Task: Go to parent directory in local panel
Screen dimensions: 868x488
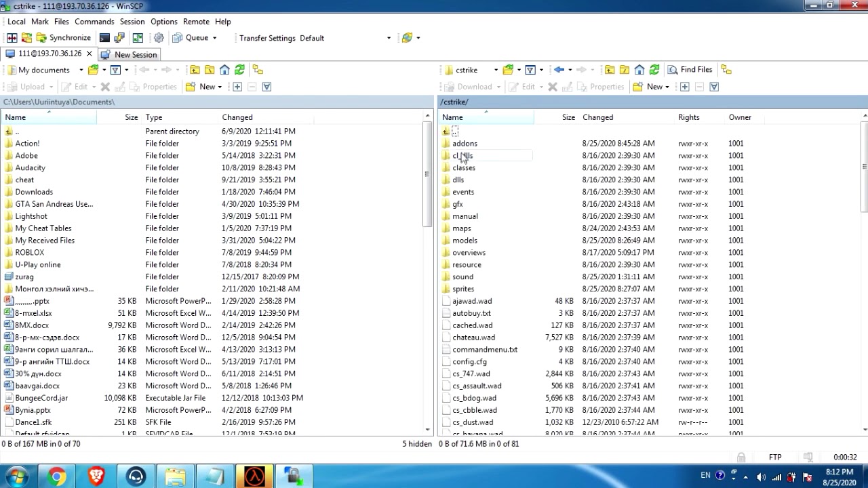Action: pos(195,70)
